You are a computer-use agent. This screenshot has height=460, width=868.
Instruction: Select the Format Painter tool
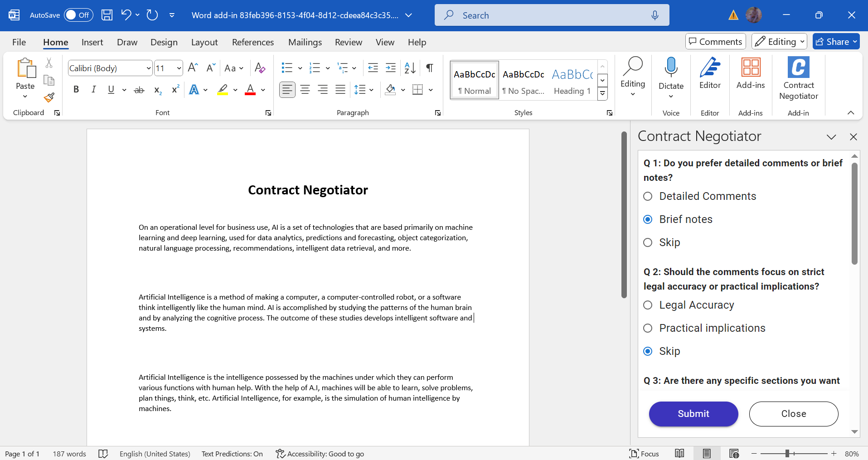48,97
